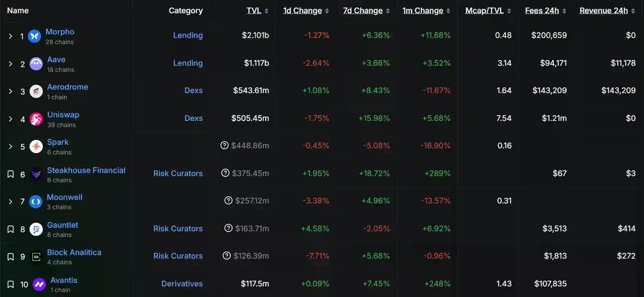The image size is (644, 297).
Task: Bookmark the Steakhouse Financial row
Action: (x=11, y=174)
